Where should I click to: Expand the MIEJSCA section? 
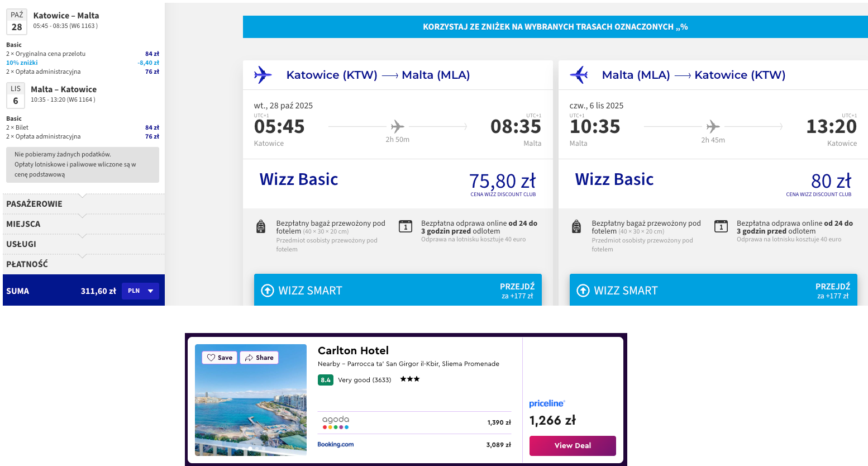(x=84, y=224)
